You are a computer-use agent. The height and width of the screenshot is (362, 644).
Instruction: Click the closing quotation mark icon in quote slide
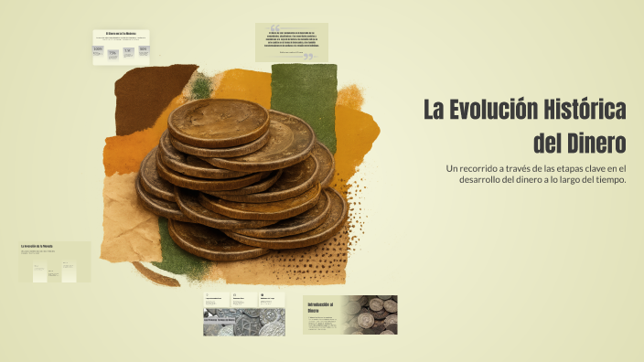[x=308, y=57]
